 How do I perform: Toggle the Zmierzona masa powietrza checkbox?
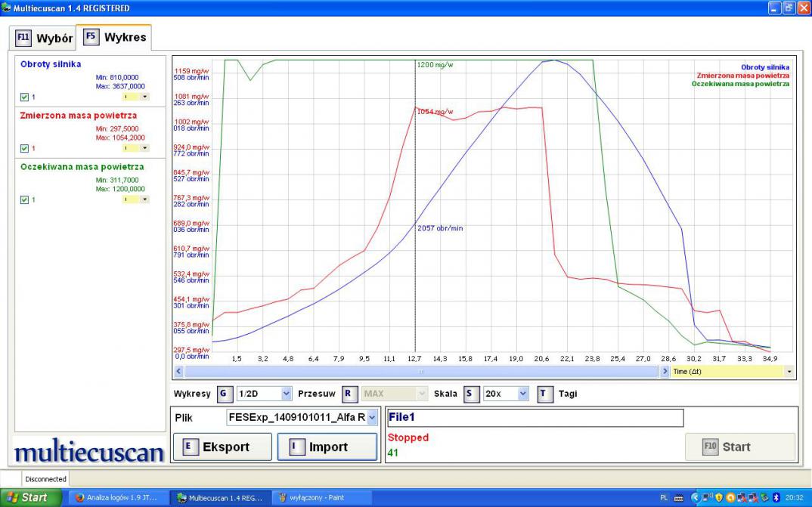[x=24, y=148]
